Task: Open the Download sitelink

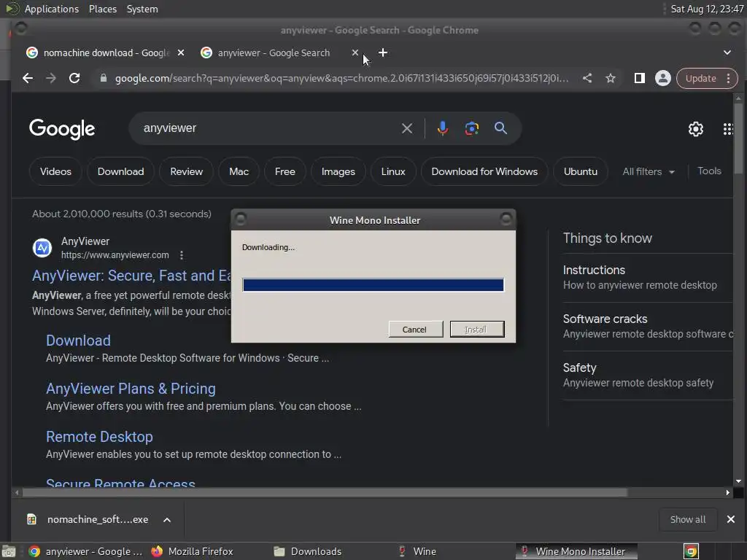Action: [78, 341]
